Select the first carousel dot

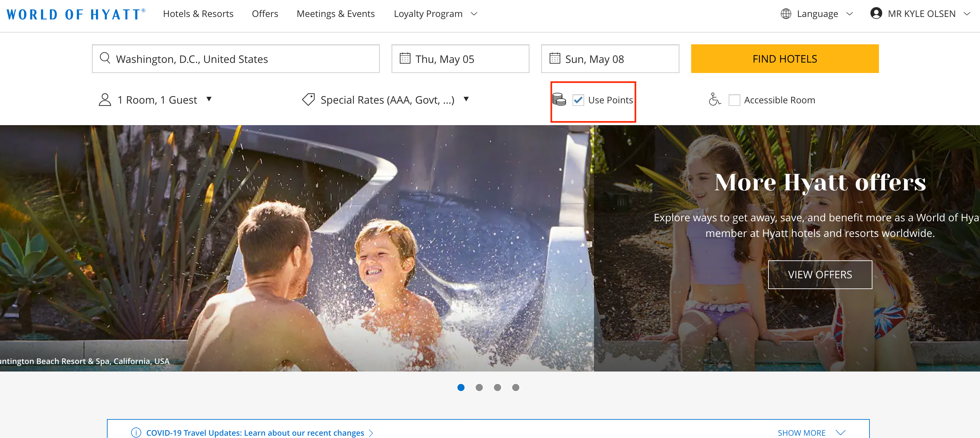461,387
